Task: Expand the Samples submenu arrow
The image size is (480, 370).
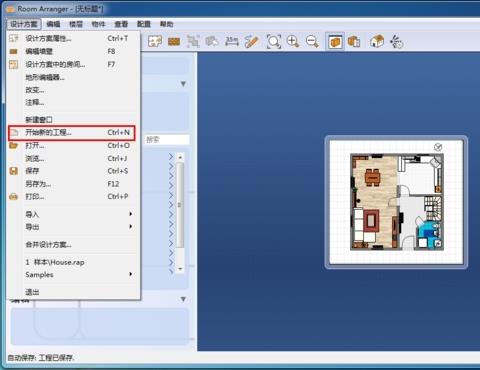Action: (x=131, y=274)
